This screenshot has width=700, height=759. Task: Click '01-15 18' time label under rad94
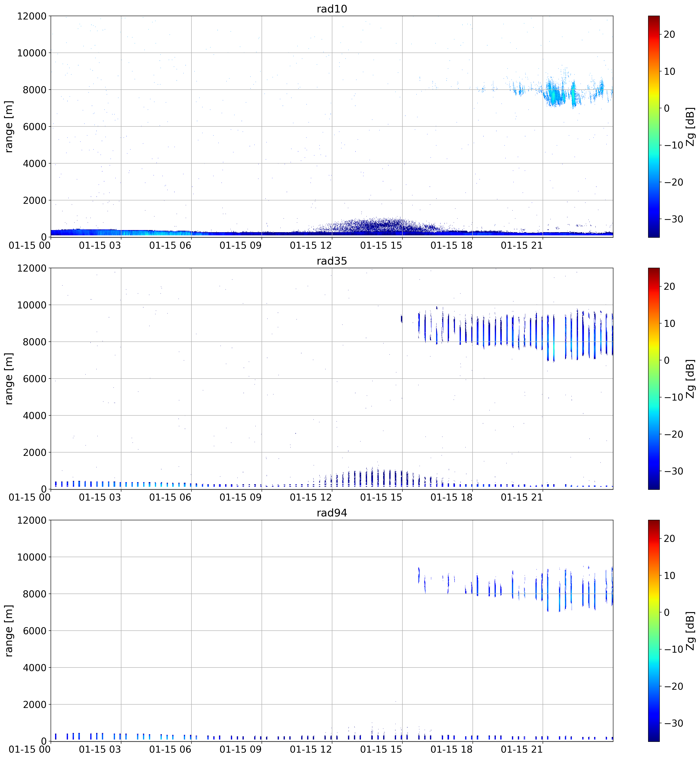pos(452,749)
